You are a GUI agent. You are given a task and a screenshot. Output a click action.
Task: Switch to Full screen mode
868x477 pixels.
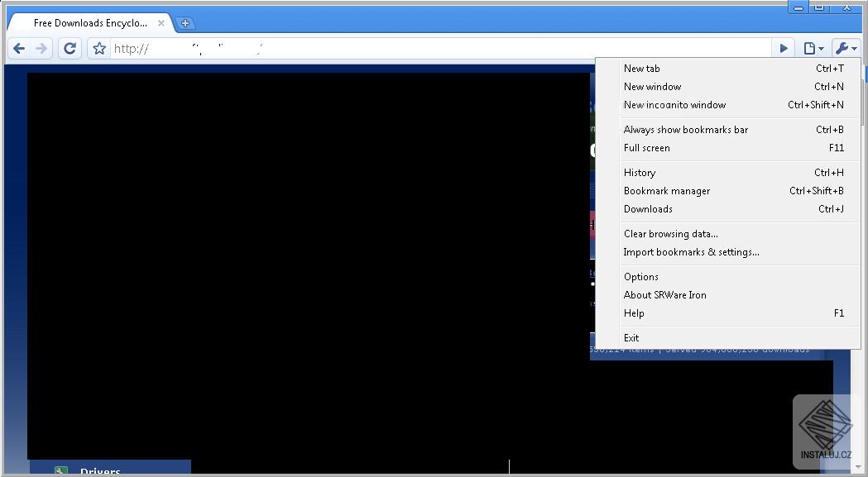(647, 148)
